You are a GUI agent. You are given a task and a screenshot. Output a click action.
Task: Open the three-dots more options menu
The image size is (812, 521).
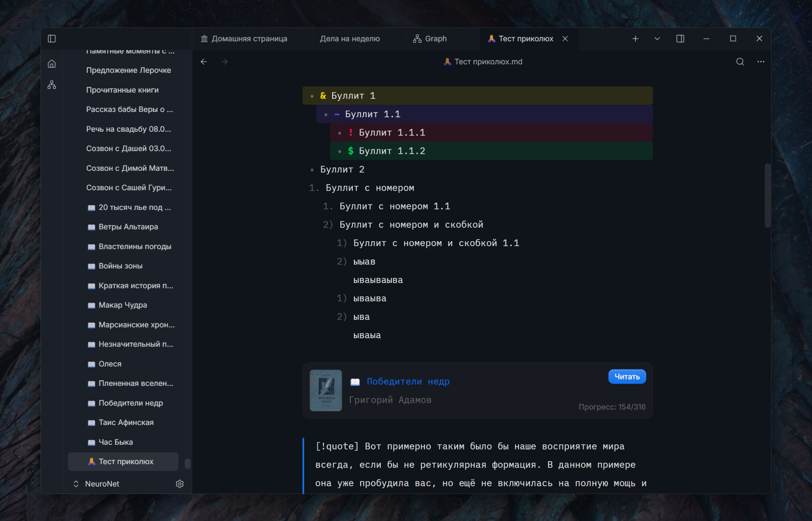click(761, 62)
